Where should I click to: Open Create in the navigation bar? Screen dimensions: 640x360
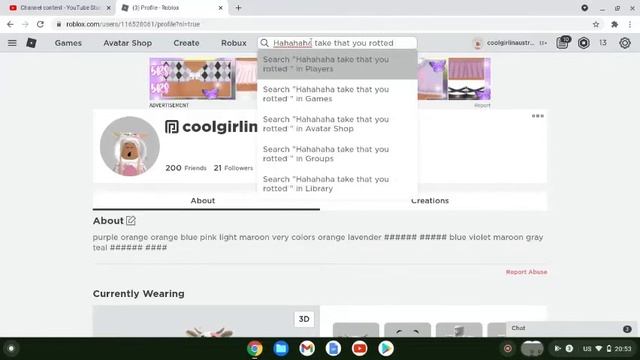186,43
